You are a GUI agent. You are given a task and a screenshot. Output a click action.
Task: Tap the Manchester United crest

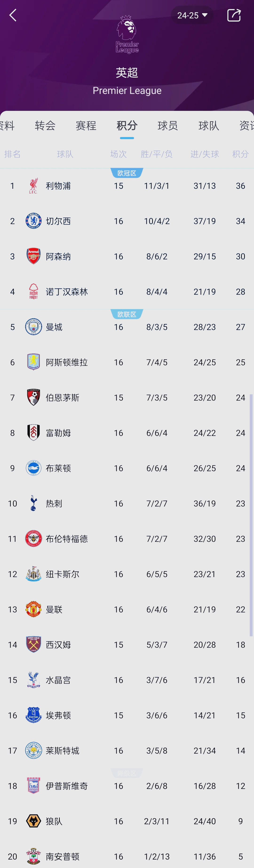click(x=33, y=609)
